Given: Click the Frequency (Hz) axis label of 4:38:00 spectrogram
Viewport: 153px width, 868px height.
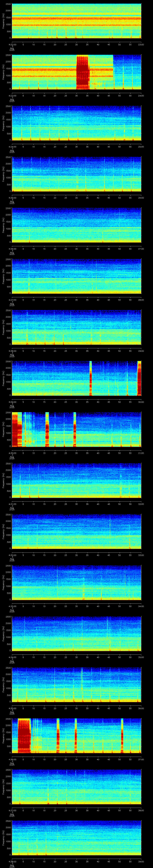Looking at the screenshot, I should [3, 838].
